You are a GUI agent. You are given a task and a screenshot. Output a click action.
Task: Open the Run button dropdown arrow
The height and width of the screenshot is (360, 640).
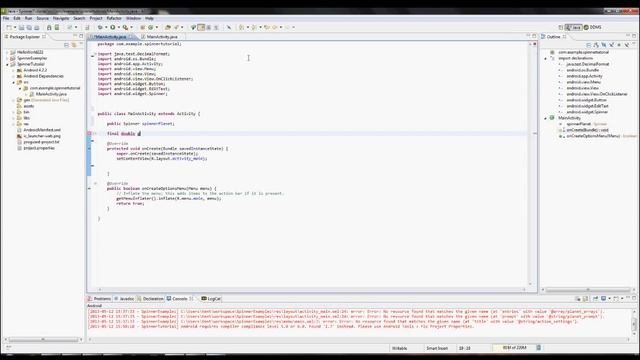click(119, 27)
